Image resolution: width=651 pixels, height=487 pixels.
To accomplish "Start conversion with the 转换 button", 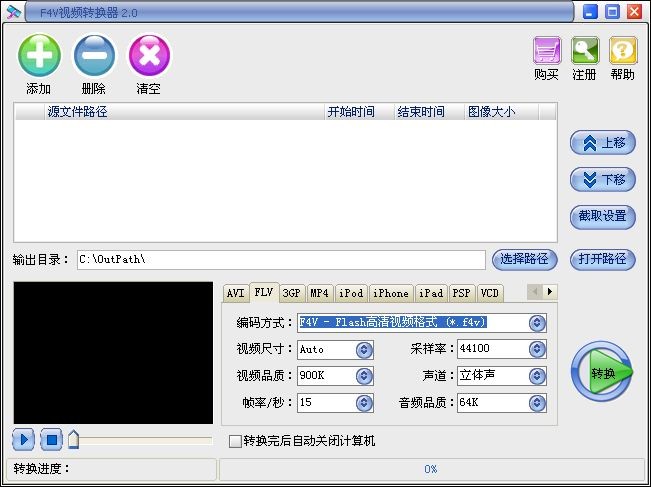I will 602,372.
